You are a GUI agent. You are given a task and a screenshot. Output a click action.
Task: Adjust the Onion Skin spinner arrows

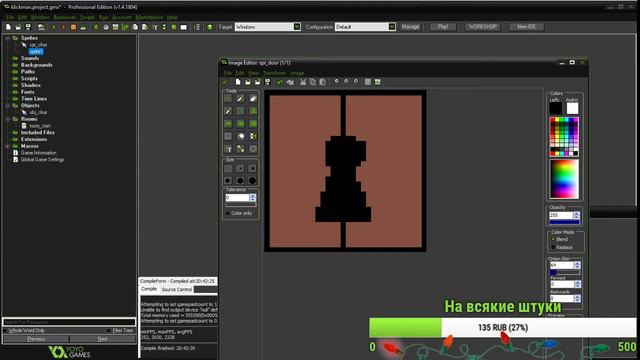coord(577,265)
